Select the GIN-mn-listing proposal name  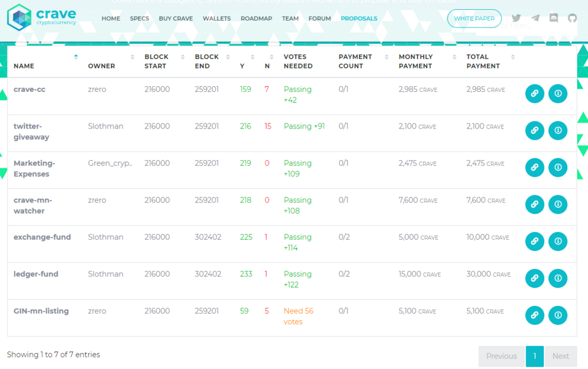coord(41,311)
